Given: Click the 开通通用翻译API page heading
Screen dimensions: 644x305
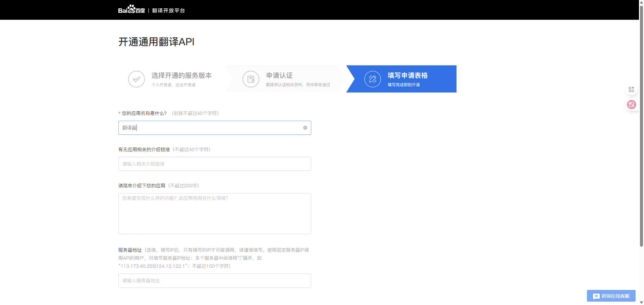Looking at the screenshot, I should tap(156, 42).
